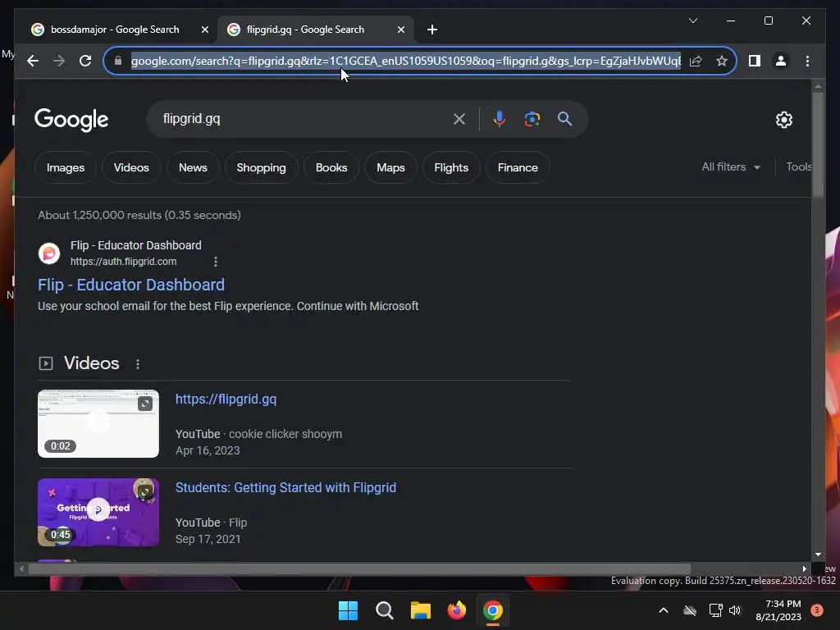The image size is (840, 630).
Task: Start a voice search with the microphone
Action: (x=500, y=119)
